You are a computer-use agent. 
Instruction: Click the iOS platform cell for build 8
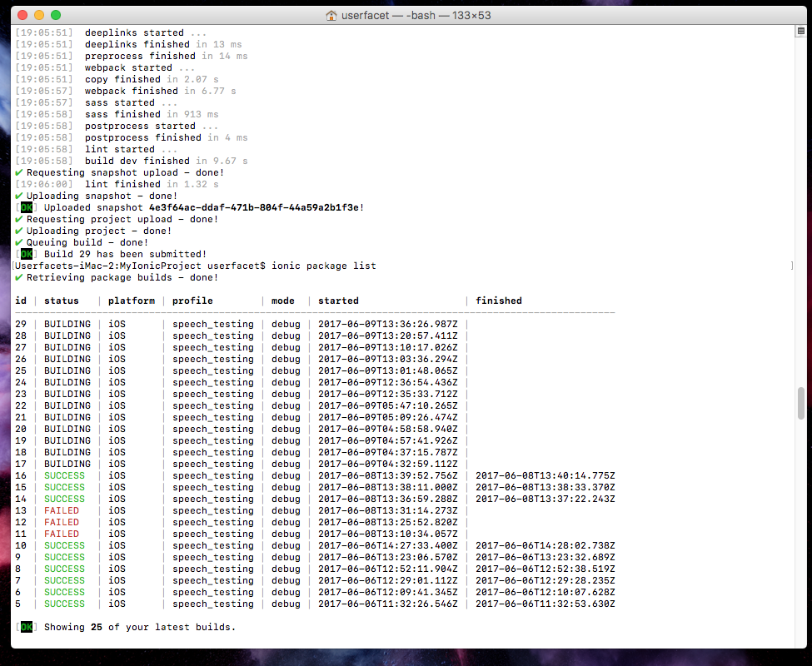[117, 569]
